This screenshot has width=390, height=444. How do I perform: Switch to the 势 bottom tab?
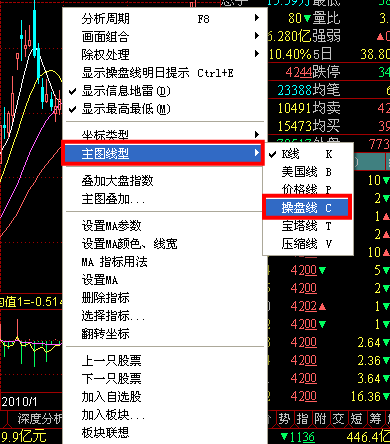(x=284, y=419)
